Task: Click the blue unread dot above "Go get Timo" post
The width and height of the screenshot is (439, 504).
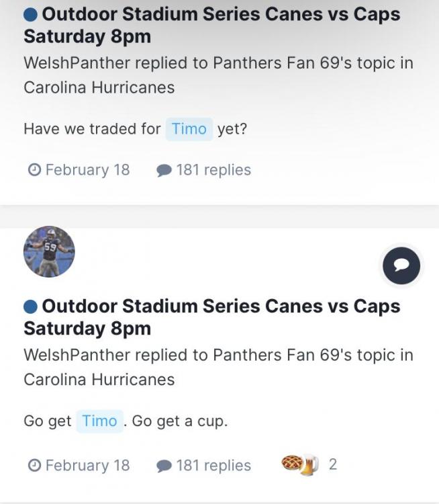Action: point(31,306)
